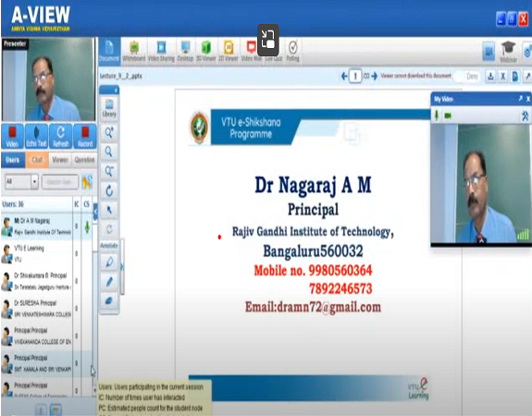Image resolution: width=532 pixels, height=416 pixels.
Task: Switch to the Question tab
Action: pos(84,160)
